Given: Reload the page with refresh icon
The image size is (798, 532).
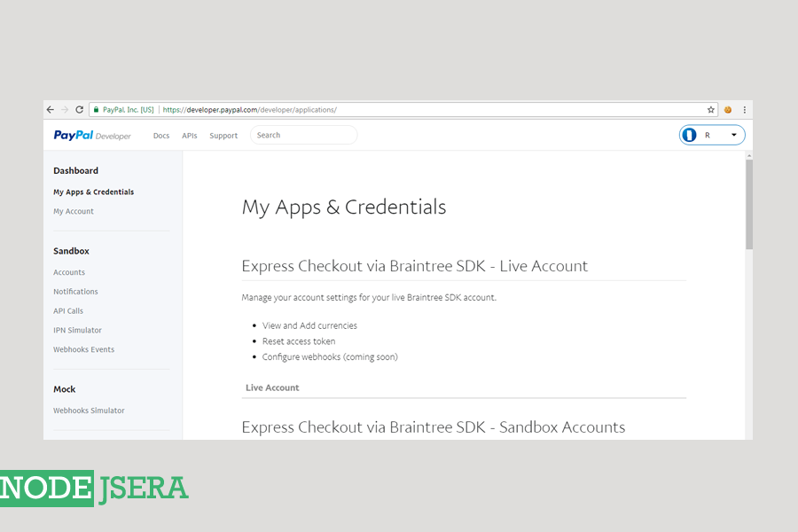Looking at the screenshot, I should (x=79, y=110).
